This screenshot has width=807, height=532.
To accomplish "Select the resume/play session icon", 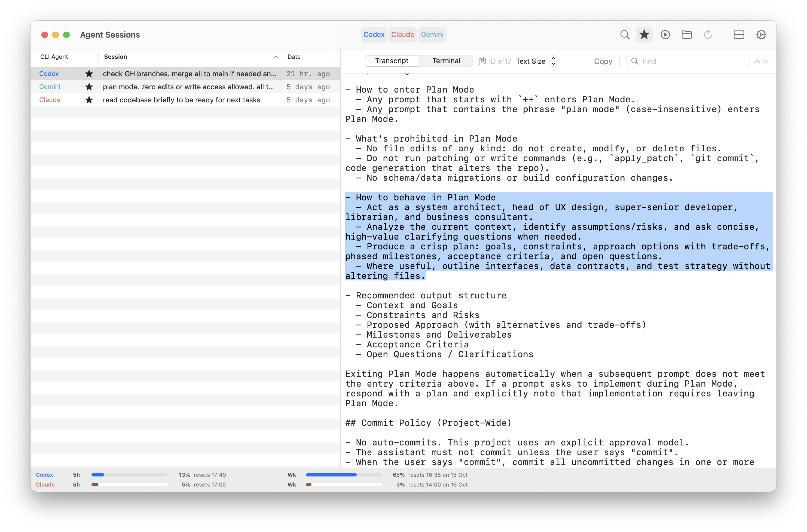I will pos(665,35).
